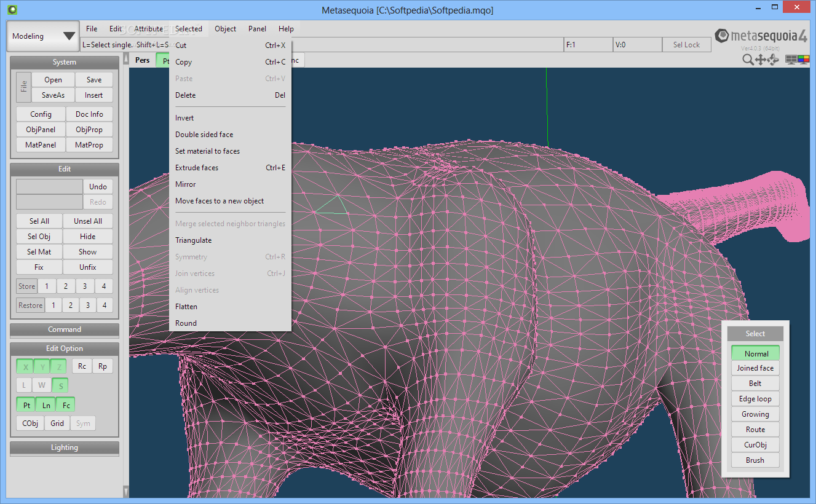816x504 pixels.
Task: Toggle Fc face selection in Edit Option
Action: [x=66, y=405]
